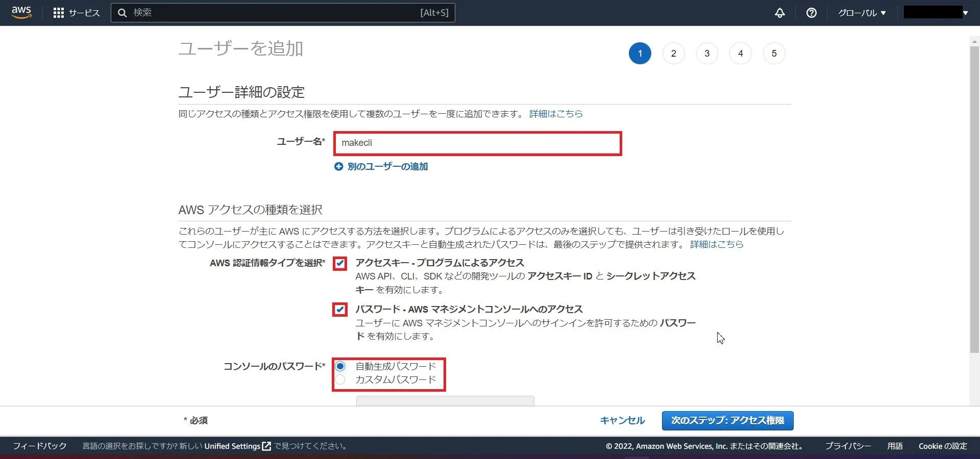
Task: Open the AWS home logo
Action: pos(21,12)
